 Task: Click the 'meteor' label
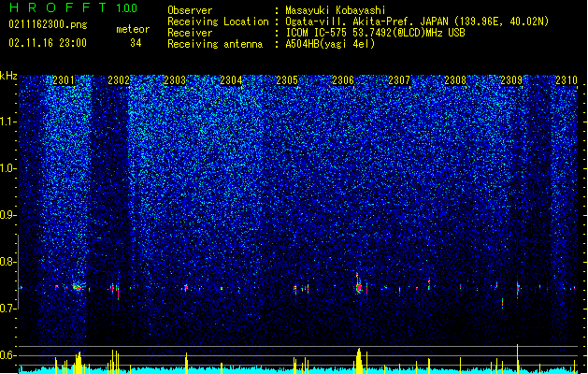pos(133,29)
